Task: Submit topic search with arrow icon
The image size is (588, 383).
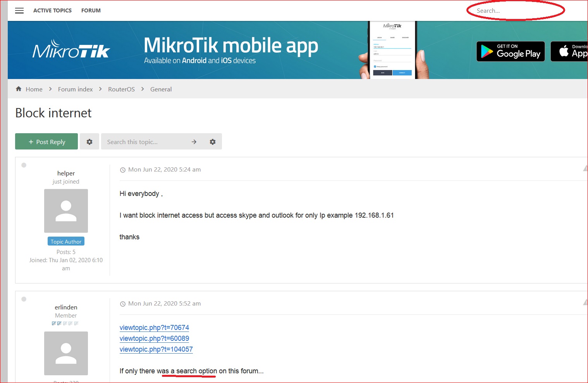Action: (x=194, y=142)
